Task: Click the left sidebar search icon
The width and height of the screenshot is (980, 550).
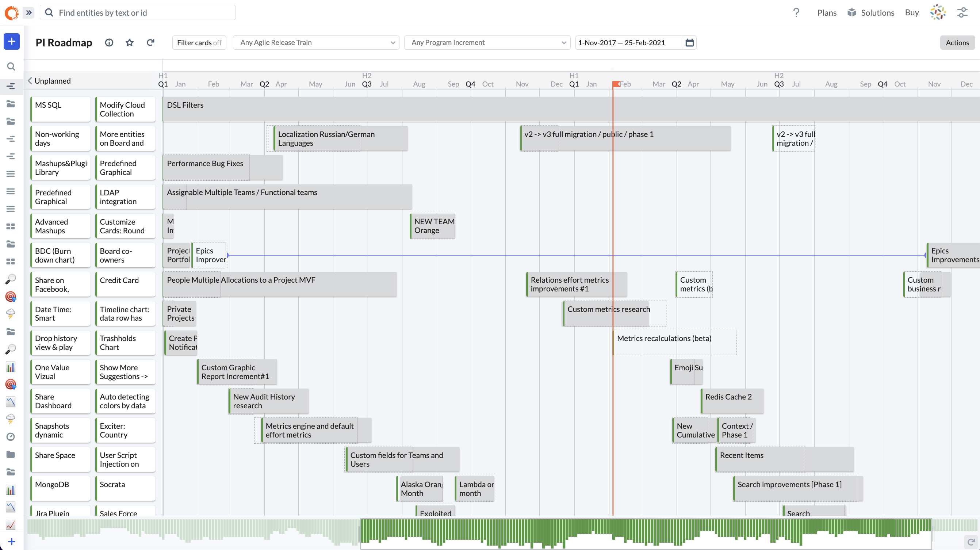Action: [x=11, y=66]
